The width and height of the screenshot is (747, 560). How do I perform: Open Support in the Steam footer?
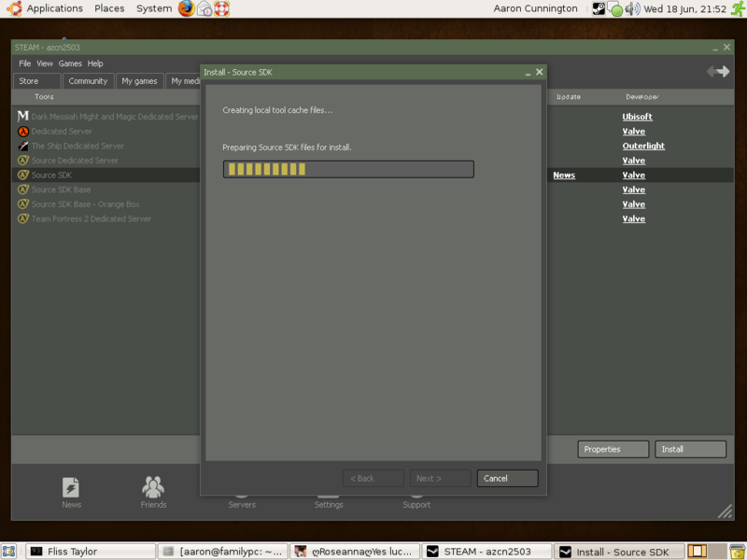pos(416,504)
